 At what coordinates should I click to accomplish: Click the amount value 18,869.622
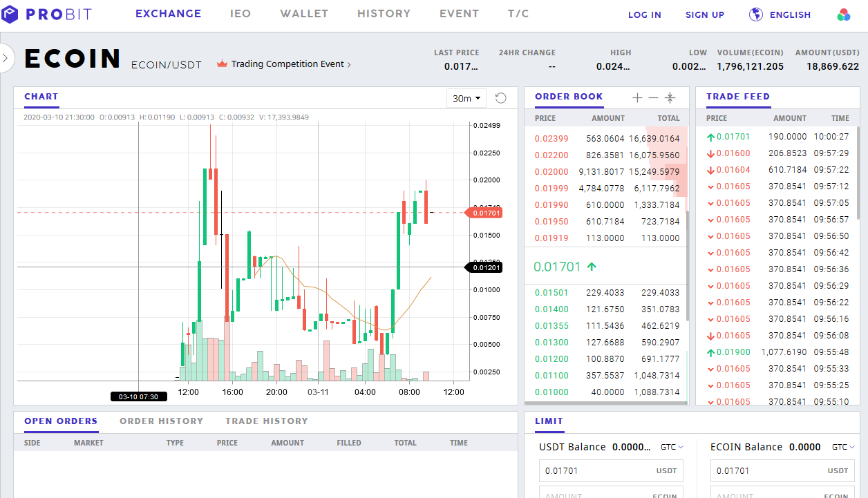pyautogui.click(x=833, y=66)
